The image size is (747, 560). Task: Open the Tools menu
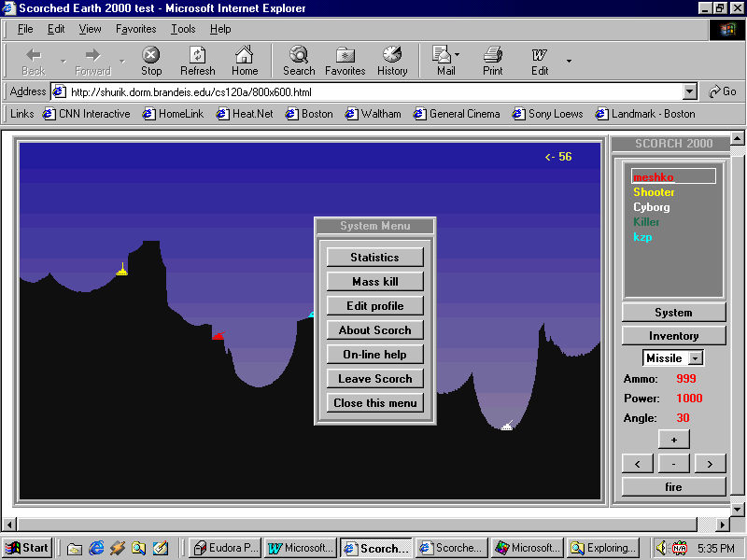[x=183, y=29]
